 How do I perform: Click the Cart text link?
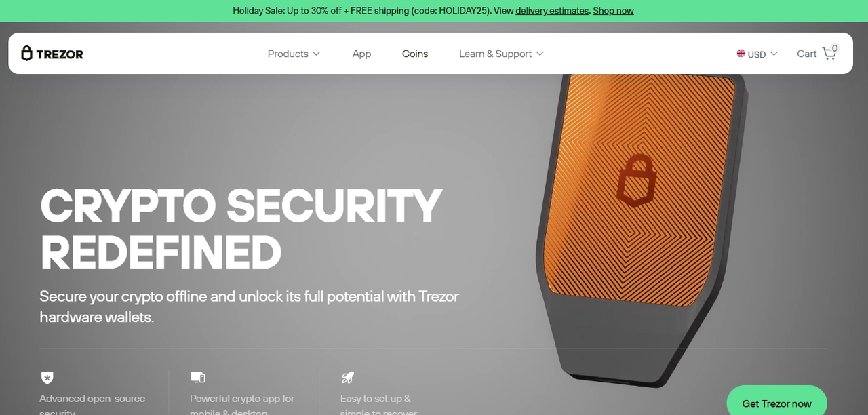tap(806, 54)
